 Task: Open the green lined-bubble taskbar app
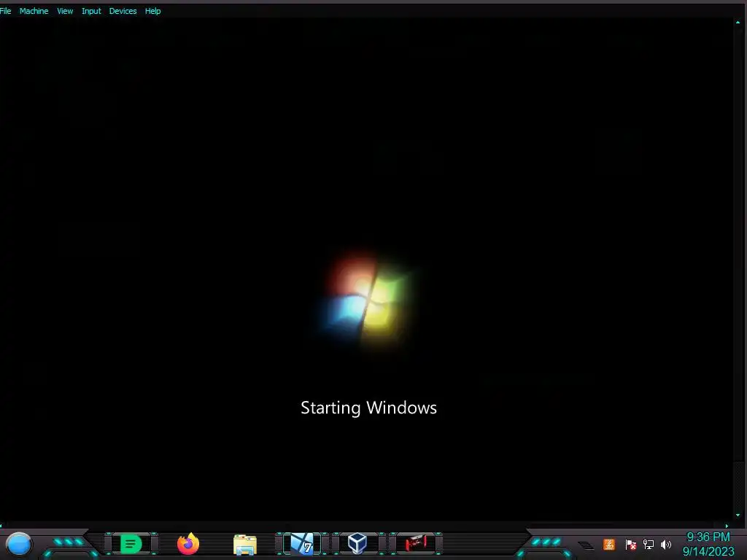pos(131,544)
